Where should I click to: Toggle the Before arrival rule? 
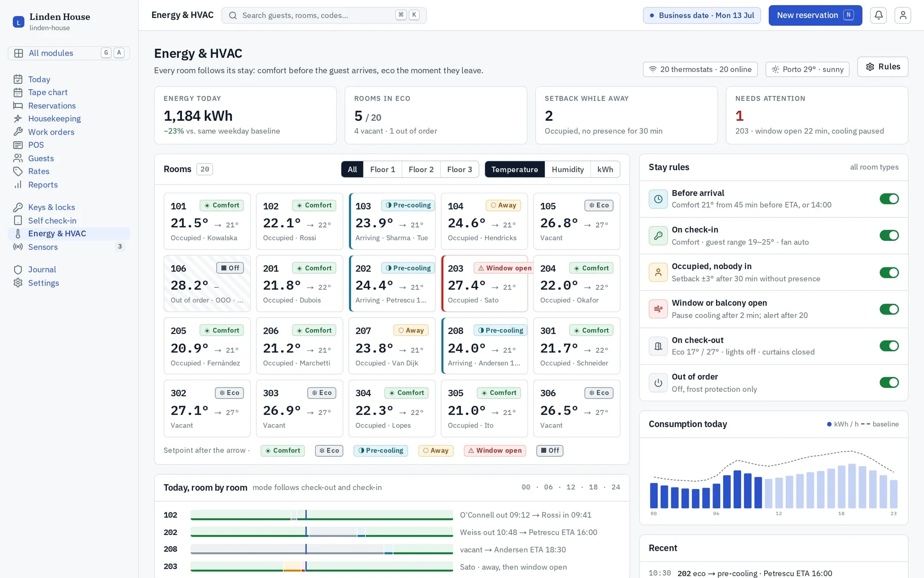[889, 199]
